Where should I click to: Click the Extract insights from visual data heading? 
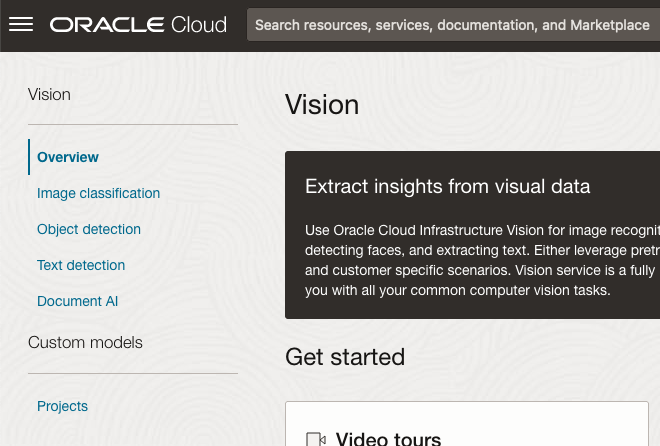coord(447,186)
